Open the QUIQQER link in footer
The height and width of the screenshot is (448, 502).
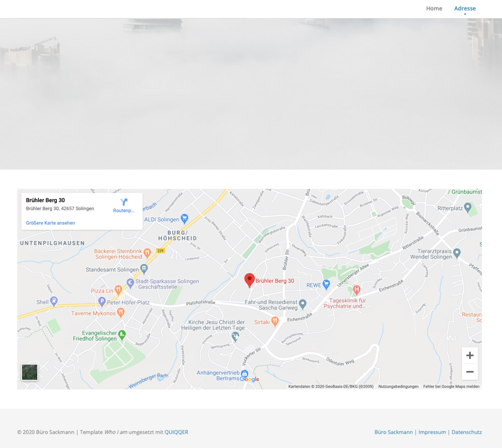pyautogui.click(x=177, y=432)
